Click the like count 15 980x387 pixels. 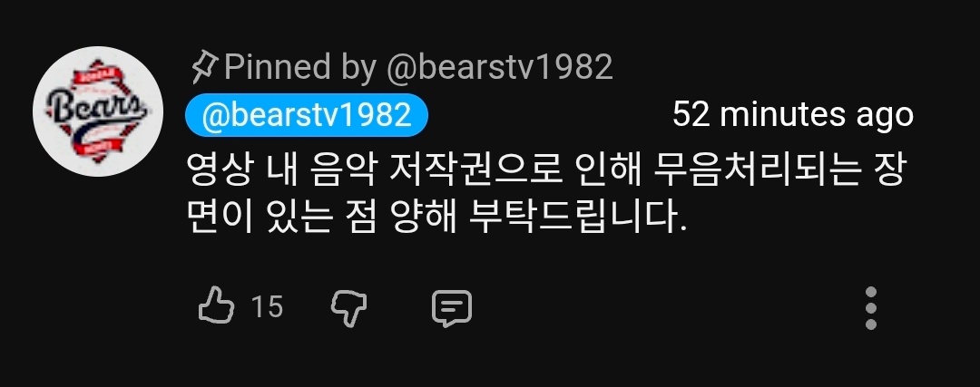coord(267,307)
